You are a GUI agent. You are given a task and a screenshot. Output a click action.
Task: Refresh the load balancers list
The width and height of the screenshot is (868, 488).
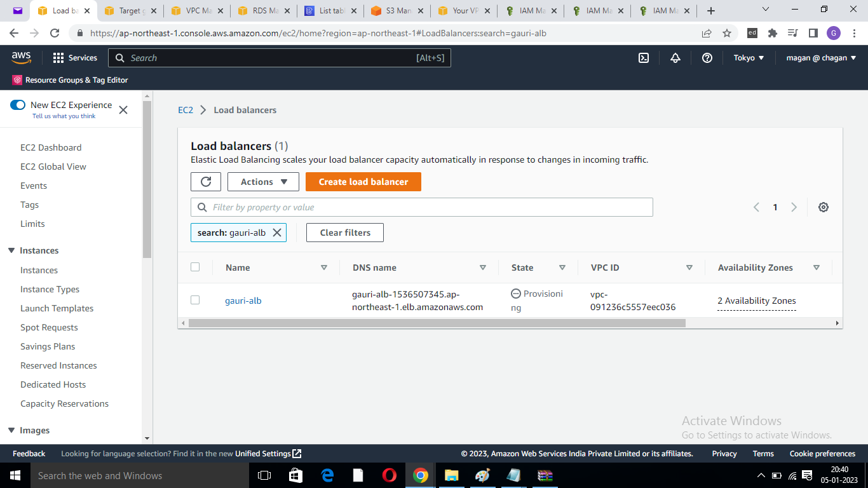(205, 181)
